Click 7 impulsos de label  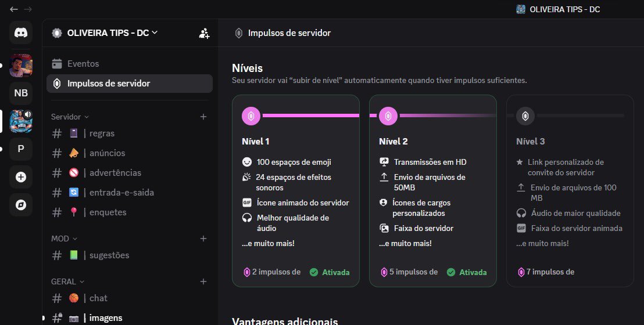tap(546, 272)
